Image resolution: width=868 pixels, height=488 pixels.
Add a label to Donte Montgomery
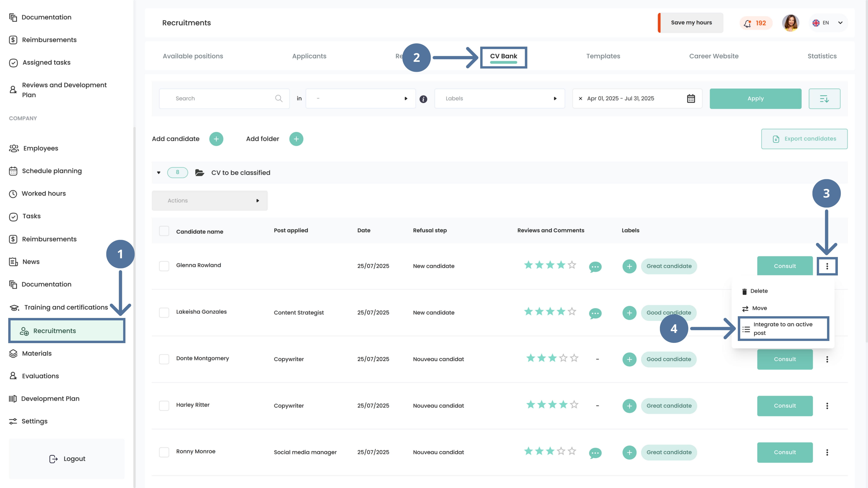coord(629,359)
